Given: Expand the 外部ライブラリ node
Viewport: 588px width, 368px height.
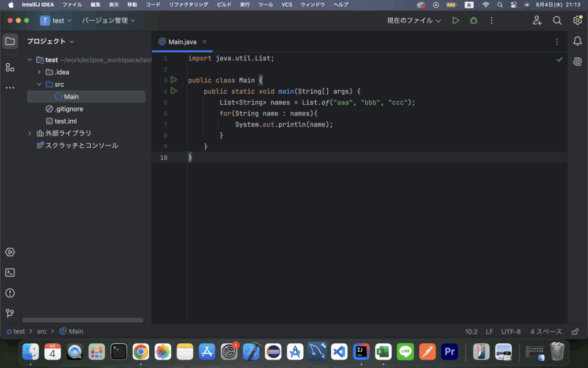Looking at the screenshot, I should coord(30,133).
